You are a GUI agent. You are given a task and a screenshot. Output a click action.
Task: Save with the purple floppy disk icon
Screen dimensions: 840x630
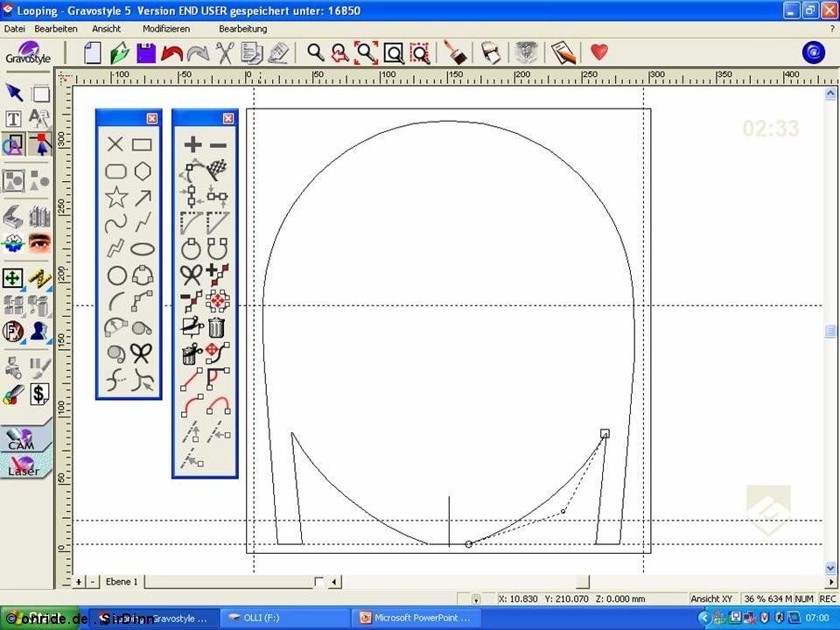[x=146, y=53]
